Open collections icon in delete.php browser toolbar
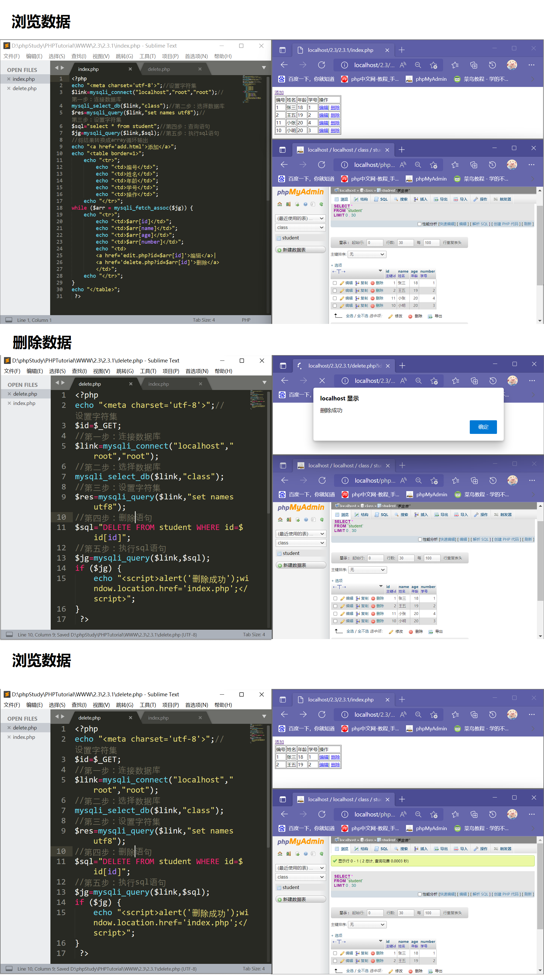Image resolution: width=544 pixels, height=980 pixels. tap(474, 381)
